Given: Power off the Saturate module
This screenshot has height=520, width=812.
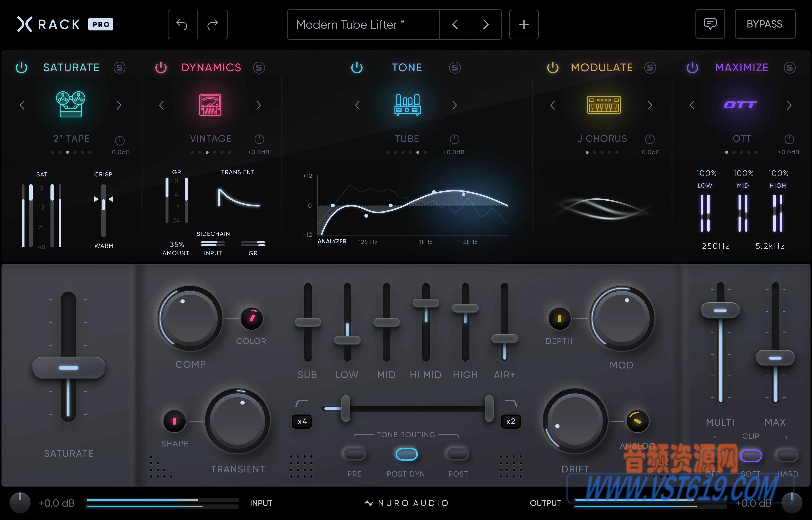Looking at the screenshot, I should (x=21, y=68).
